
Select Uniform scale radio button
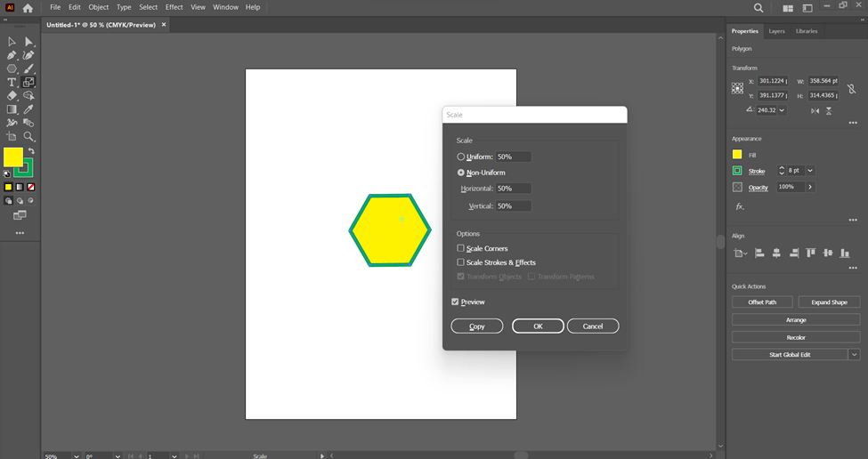460,157
